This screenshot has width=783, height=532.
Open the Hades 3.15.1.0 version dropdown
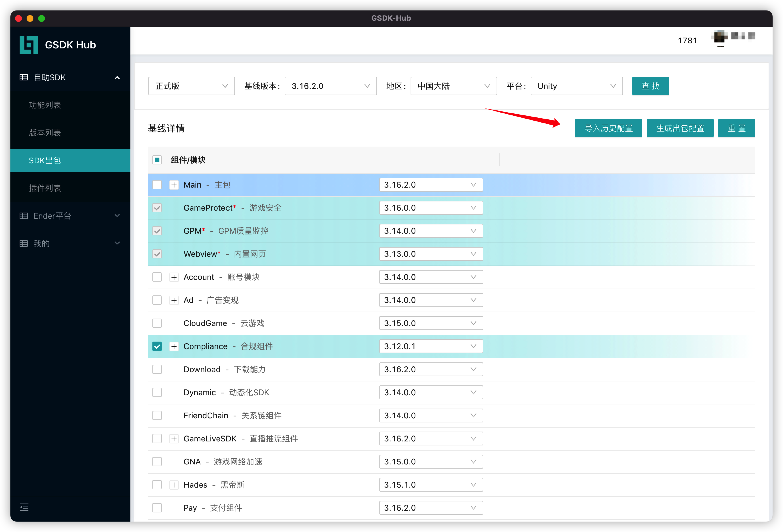coord(431,485)
